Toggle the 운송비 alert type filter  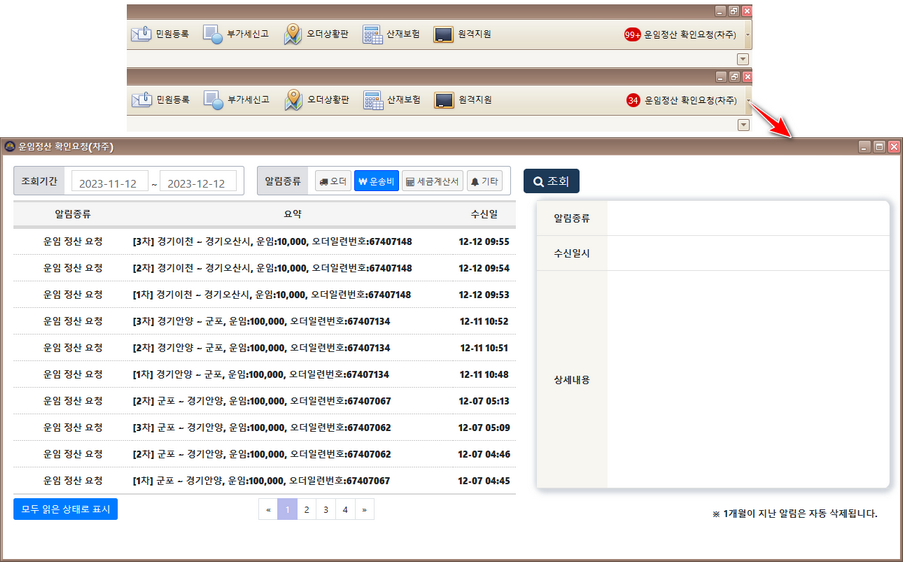coord(376,181)
